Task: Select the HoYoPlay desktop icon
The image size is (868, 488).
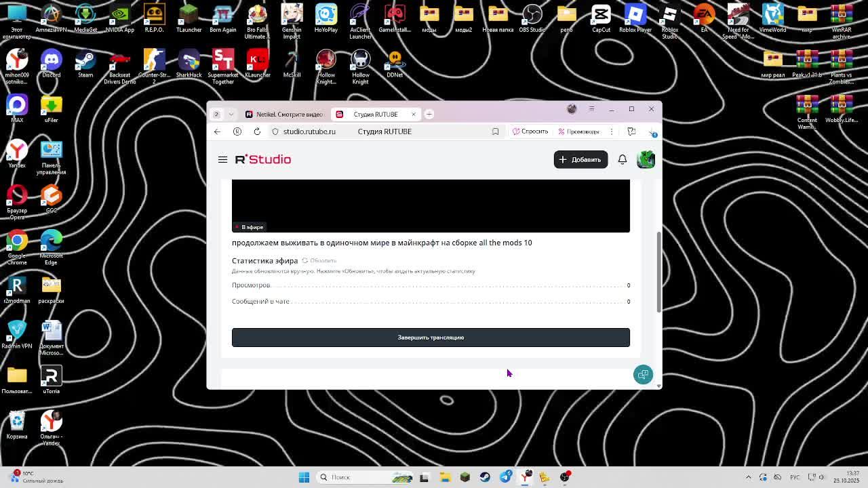Action: (x=325, y=19)
